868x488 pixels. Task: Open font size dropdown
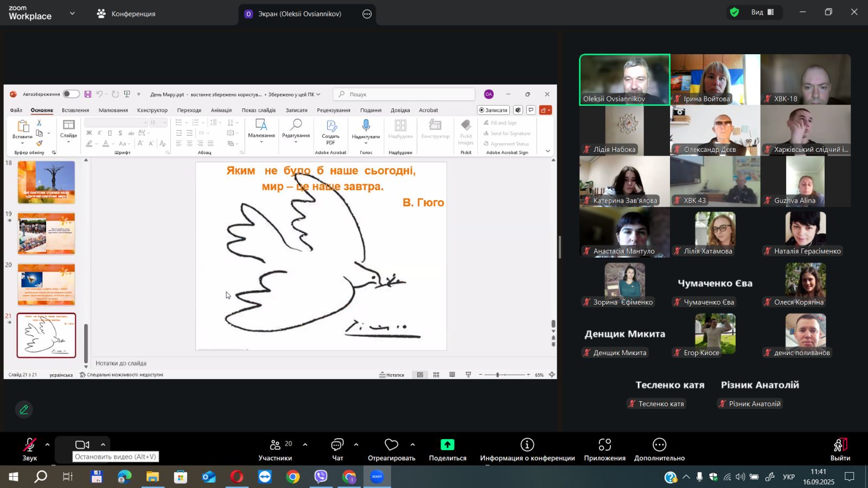point(164,123)
